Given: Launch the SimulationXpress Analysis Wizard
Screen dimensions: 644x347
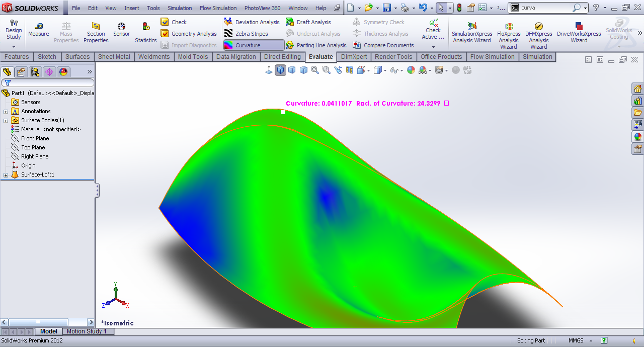Looking at the screenshot, I should [x=472, y=33].
